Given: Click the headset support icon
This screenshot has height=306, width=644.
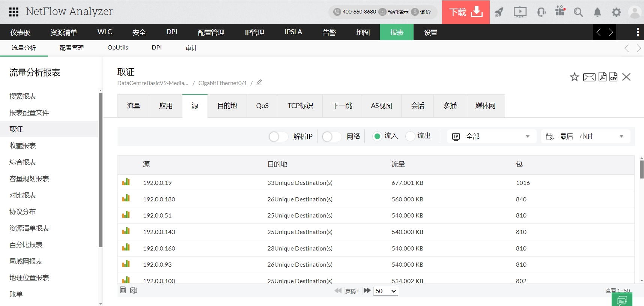Looking at the screenshot, I should coord(541,12).
